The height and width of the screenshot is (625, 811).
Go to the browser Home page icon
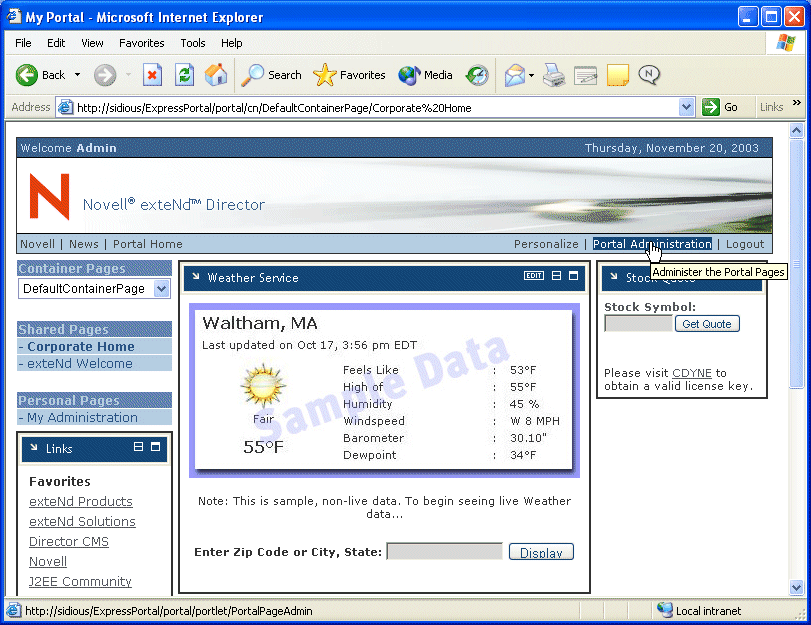[216, 76]
